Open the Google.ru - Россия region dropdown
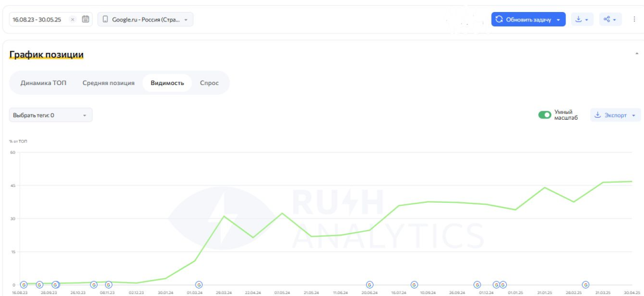Viewport: 644px width, 296px height. 145,20
